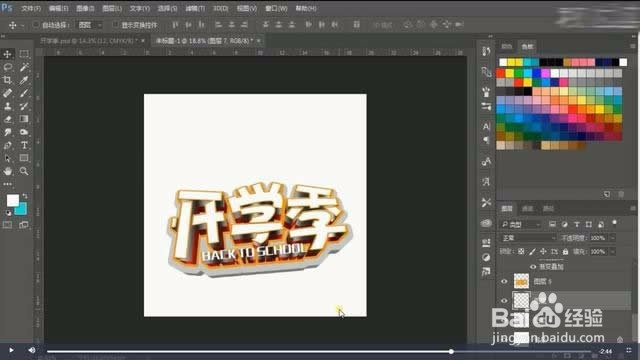Open the 不透明度 opacity slider arrow
Screen dimensions: 640x360
(x=612, y=238)
